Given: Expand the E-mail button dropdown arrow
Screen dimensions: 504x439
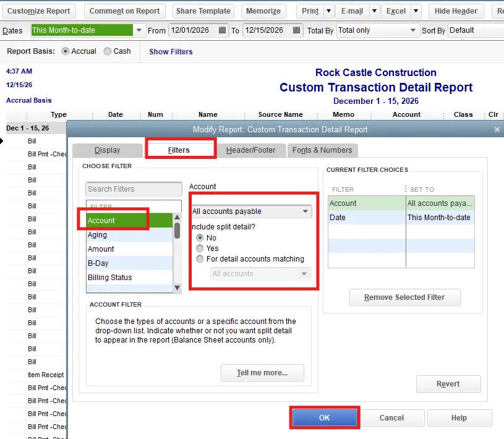Looking at the screenshot, I should [374, 11].
